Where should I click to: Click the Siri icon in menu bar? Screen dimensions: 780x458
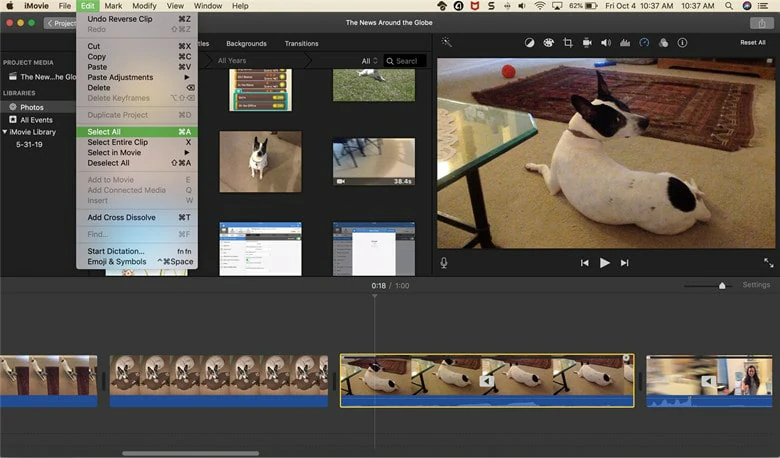(746, 6)
